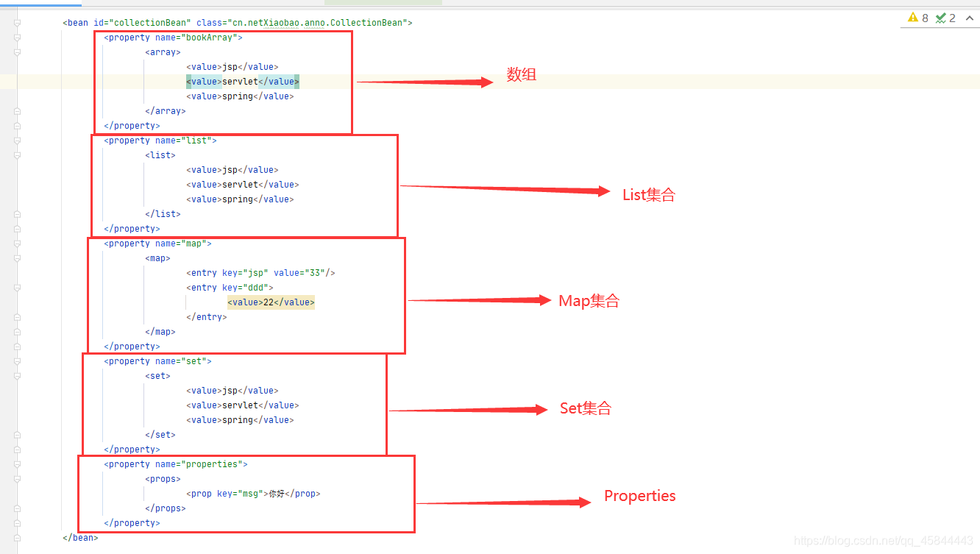Screen dimensions: 980x554
Task: Collapse the property name="list" fold marker
Action: pos(17,141)
